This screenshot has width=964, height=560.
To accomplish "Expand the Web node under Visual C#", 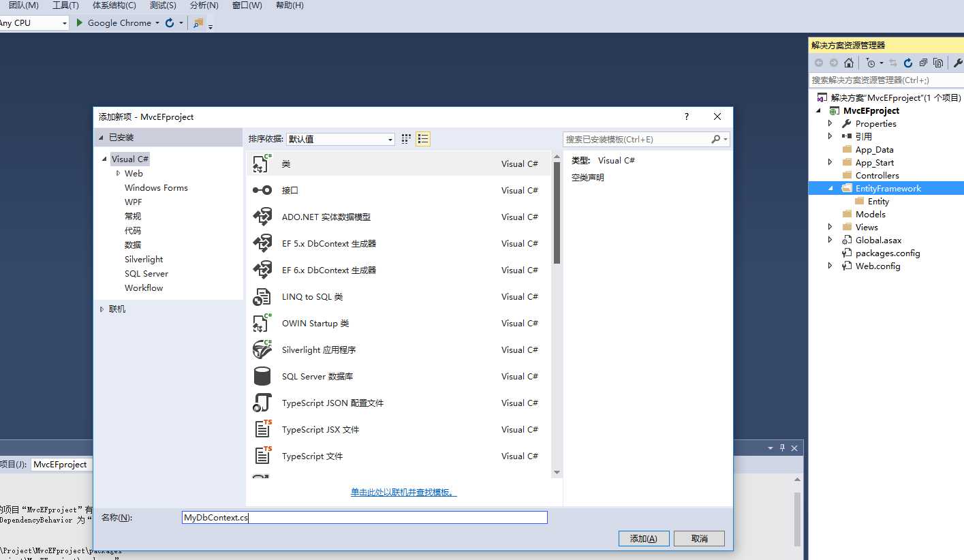I will click(x=118, y=174).
